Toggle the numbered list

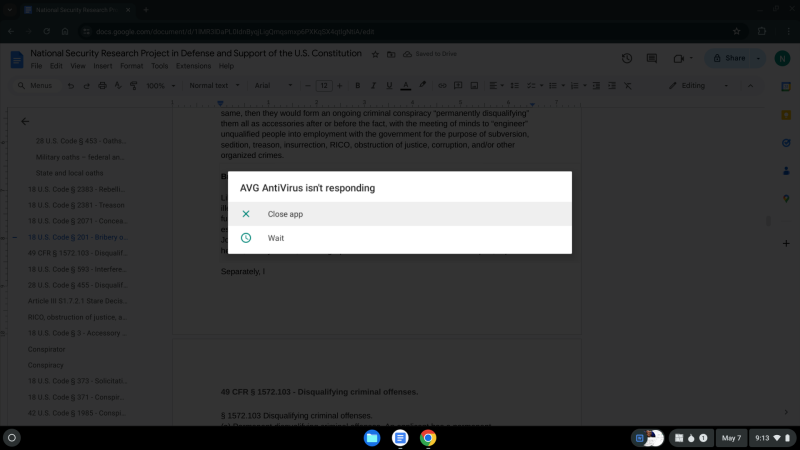[574, 86]
